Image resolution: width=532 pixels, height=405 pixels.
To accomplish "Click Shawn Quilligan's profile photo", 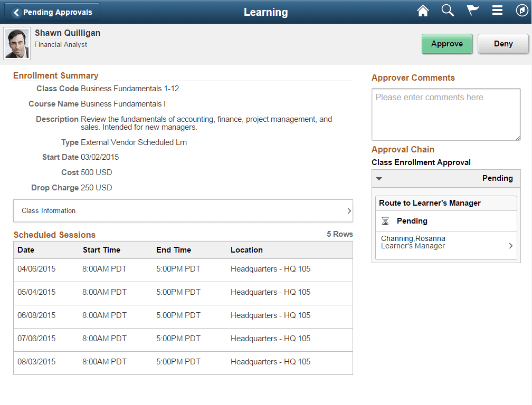I will coord(16,43).
